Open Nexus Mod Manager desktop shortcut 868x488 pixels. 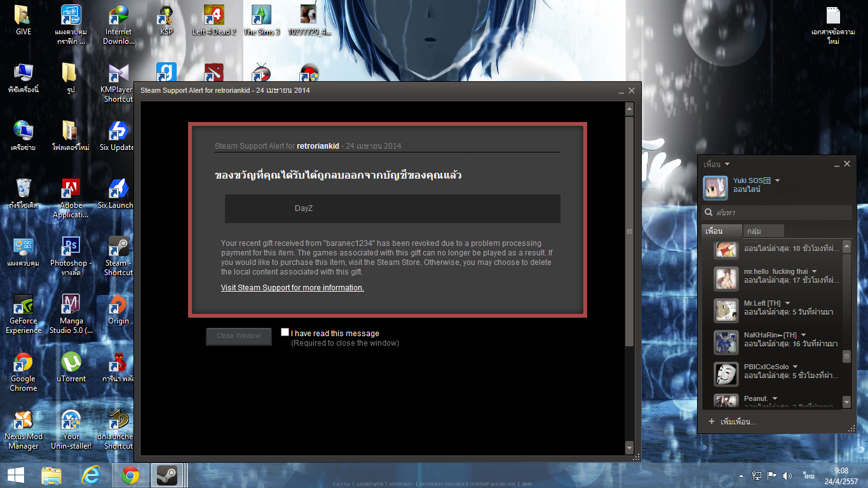(x=23, y=430)
